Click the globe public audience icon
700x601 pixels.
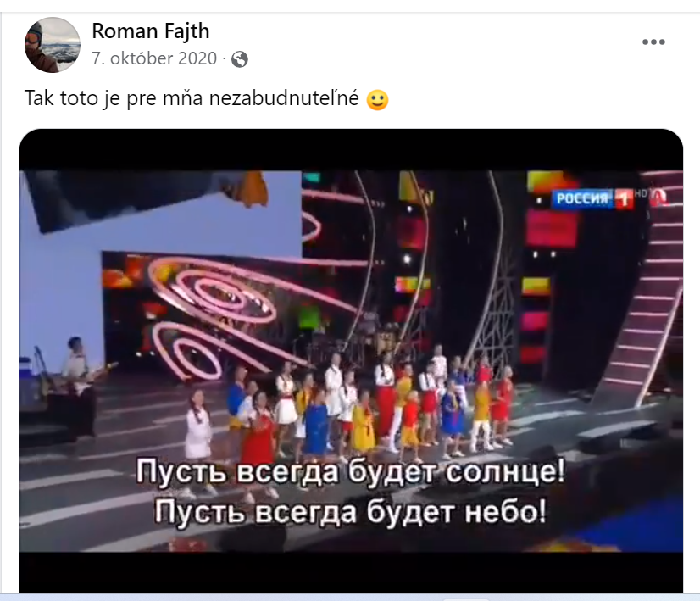point(240,59)
